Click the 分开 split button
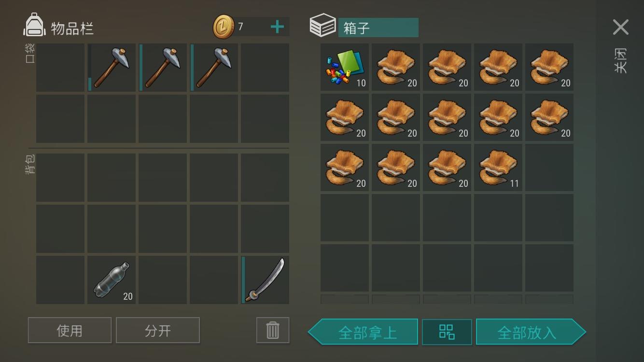This screenshot has height=362, width=644. click(158, 330)
